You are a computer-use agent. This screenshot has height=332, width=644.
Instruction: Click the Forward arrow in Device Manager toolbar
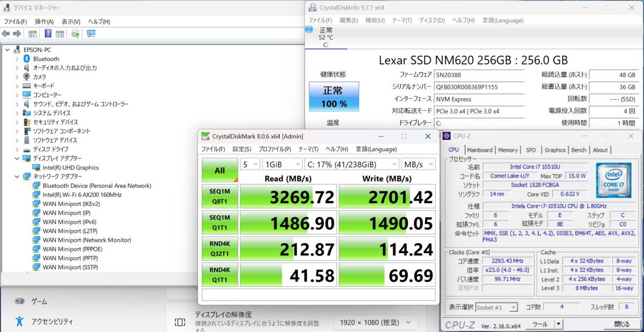[x=17, y=34]
